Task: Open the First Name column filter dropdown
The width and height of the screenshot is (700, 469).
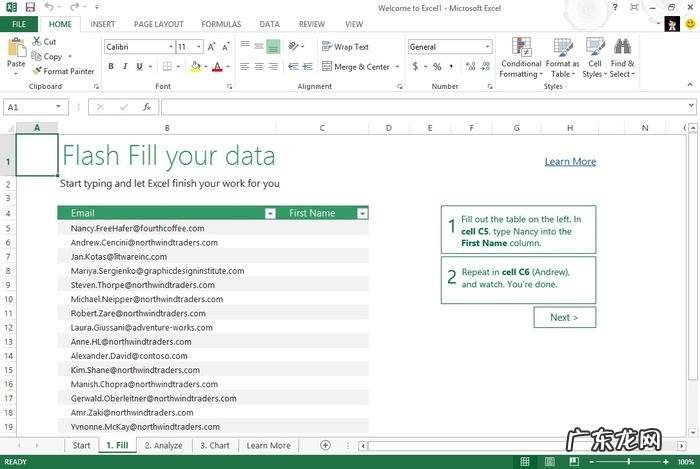Action: pyautogui.click(x=362, y=213)
